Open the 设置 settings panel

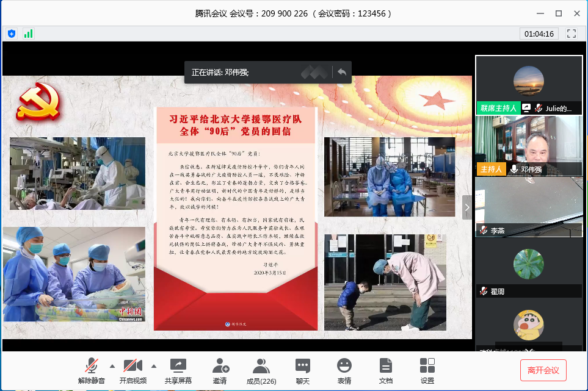(427, 370)
